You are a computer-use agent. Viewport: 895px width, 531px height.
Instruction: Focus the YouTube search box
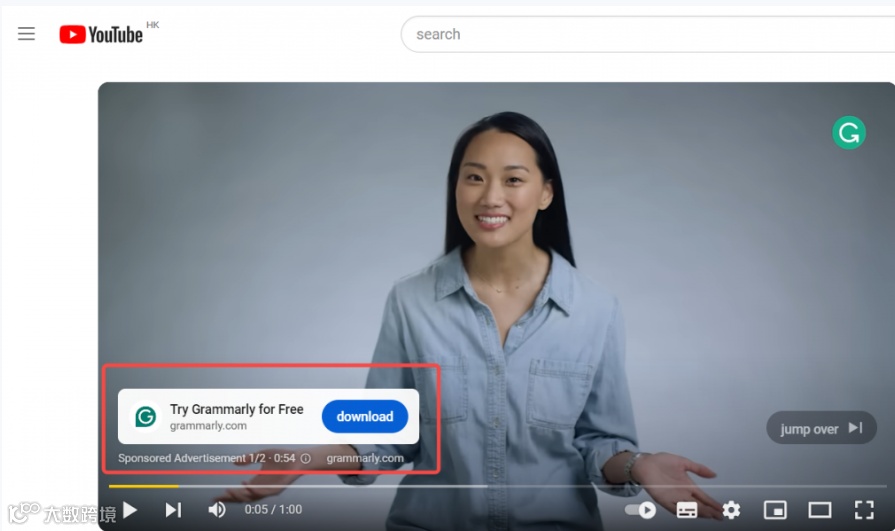(648, 34)
